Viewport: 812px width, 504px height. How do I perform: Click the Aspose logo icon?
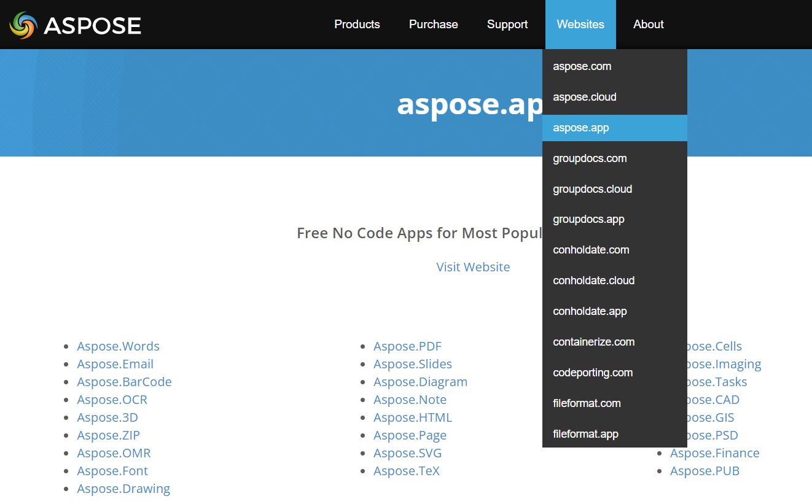[x=23, y=25]
